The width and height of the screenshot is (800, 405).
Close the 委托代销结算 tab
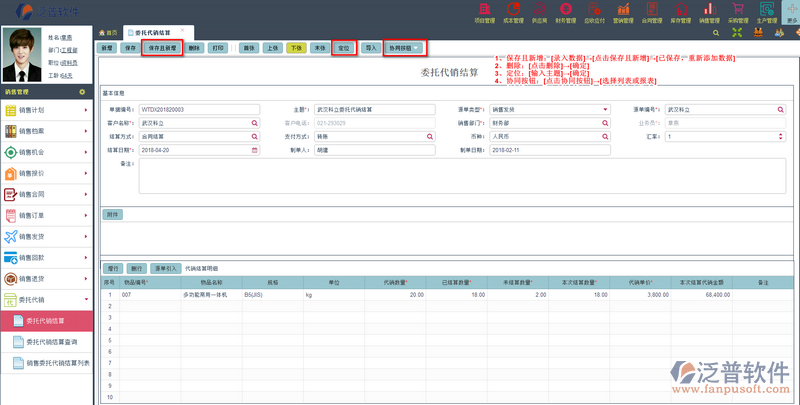(x=181, y=31)
